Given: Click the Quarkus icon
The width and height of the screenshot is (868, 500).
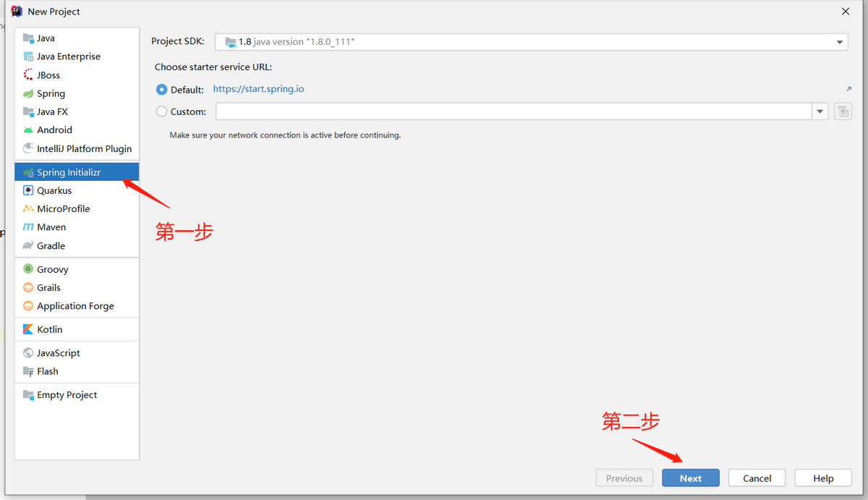Looking at the screenshot, I should point(28,190).
